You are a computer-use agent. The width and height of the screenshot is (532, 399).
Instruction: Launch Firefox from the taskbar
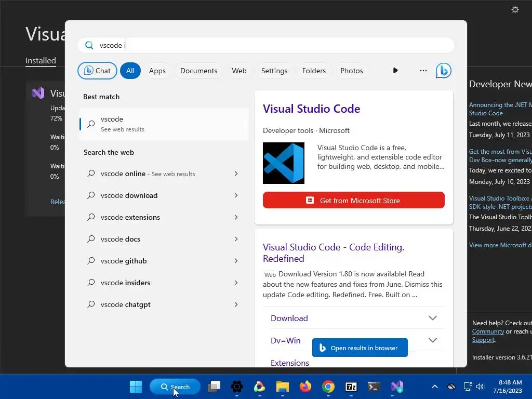click(305, 387)
